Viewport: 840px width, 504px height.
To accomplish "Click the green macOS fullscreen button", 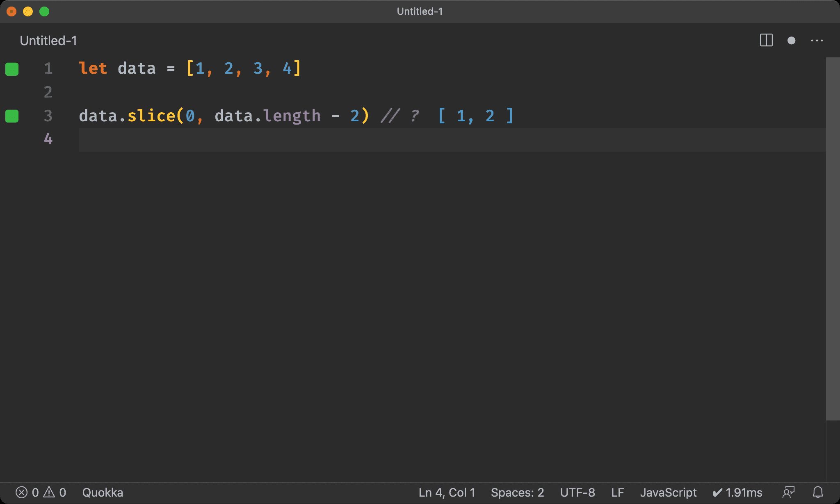I will click(44, 11).
